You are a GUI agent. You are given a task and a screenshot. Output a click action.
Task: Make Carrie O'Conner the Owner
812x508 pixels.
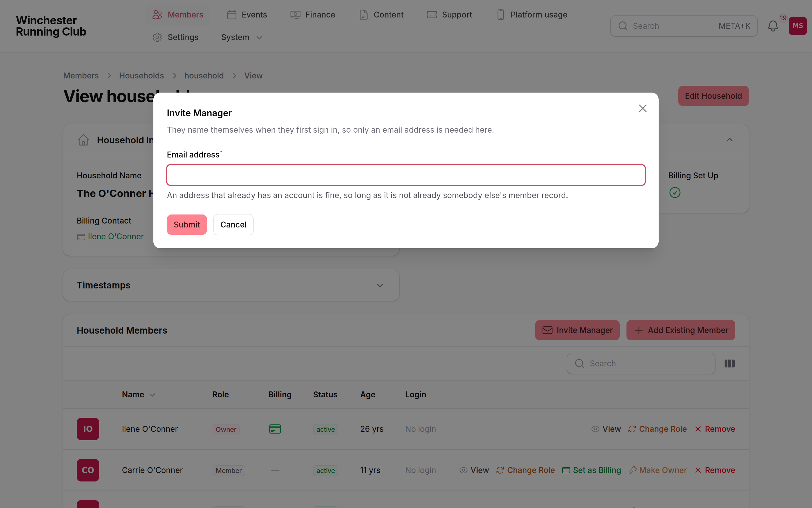coord(658,470)
